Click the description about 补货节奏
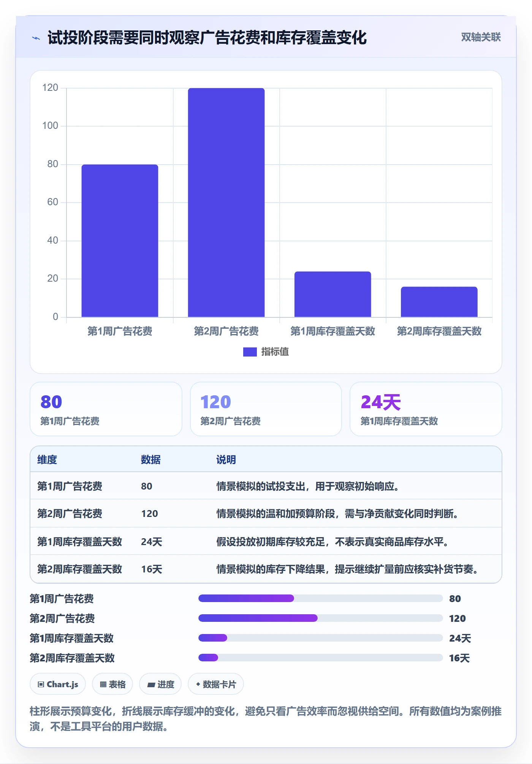 347,569
